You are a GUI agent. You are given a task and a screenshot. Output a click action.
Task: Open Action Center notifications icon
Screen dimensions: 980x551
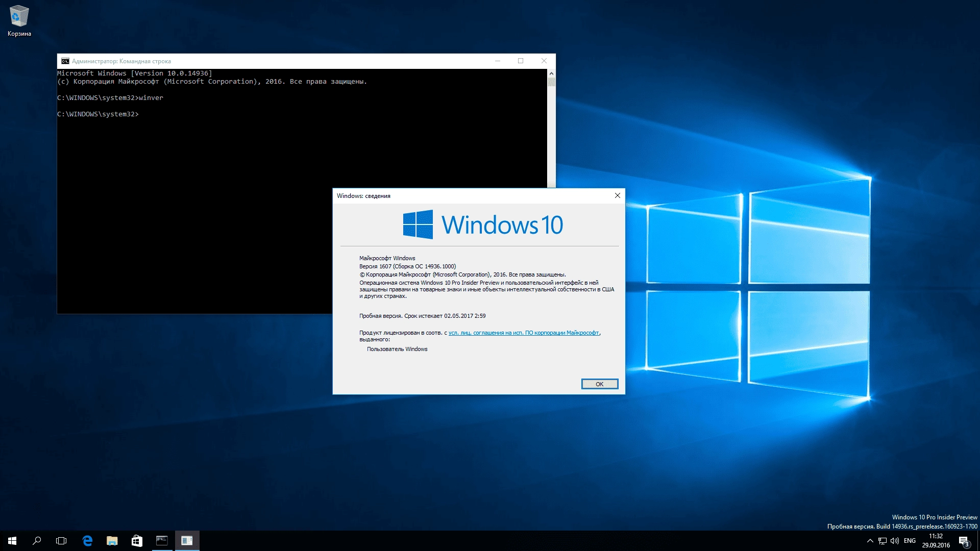964,541
